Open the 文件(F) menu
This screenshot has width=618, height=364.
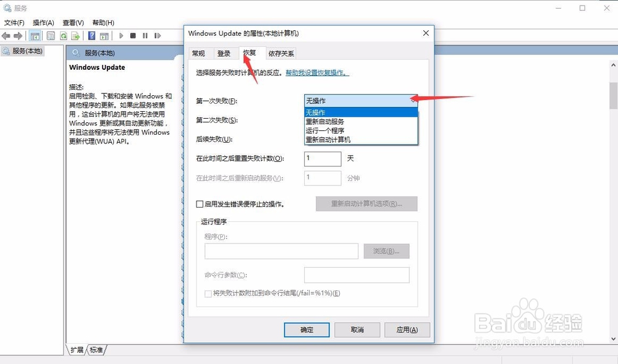(x=14, y=22)
